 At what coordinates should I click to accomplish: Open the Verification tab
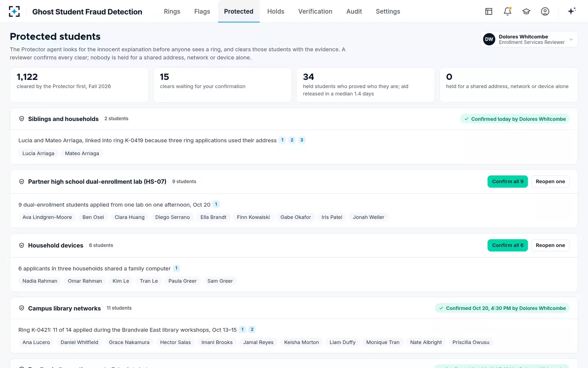315,11
